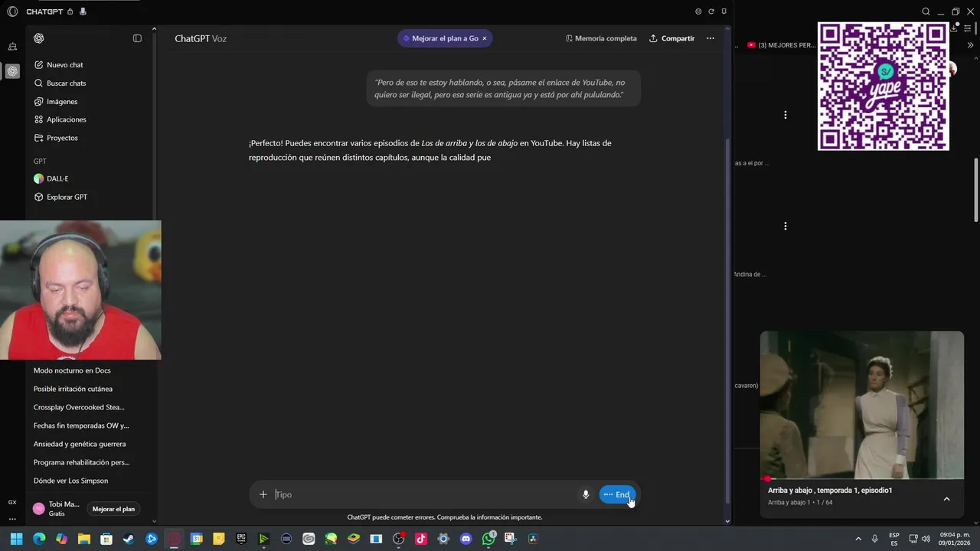Open chat Programa rehabilitación
This screenshot has width=980, height=551.
tap(81, 462)
